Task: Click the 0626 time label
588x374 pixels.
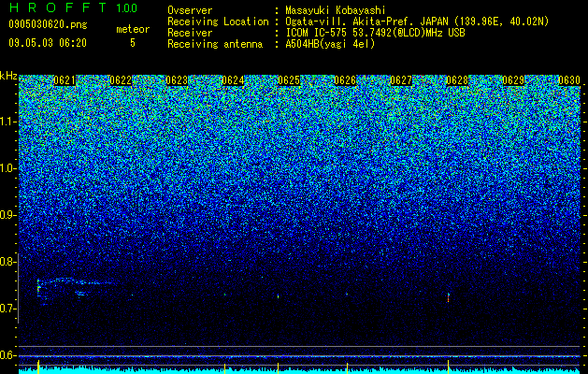Action: pyautogui.click(x=345, y=80)
